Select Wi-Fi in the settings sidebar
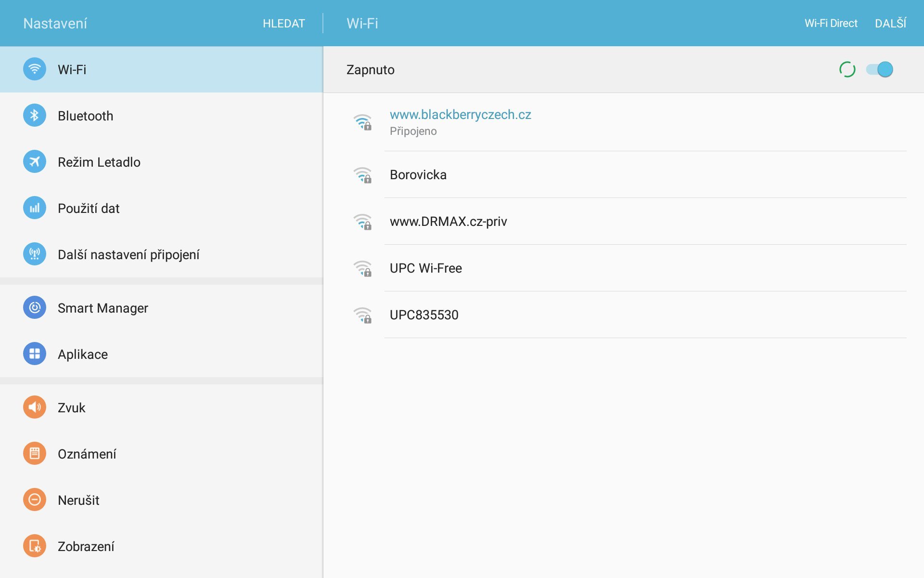This screenshot has height=578, width=924. click(x=161, y=69)
